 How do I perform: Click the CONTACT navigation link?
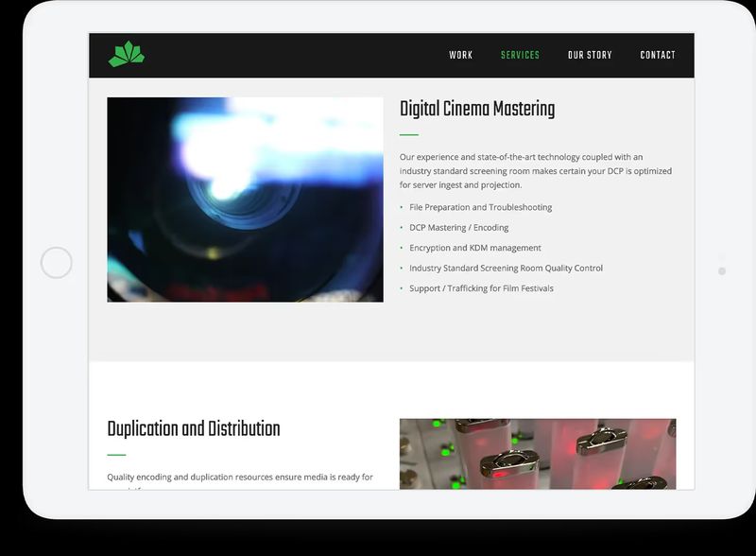point(659,55)
